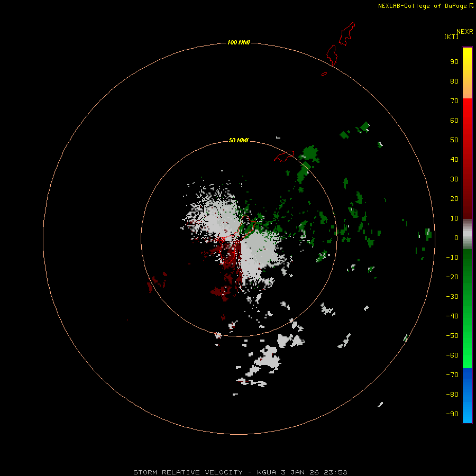Click the positive 80 value on velocity scale
This screenshot has width=476, height=476.
point(454,81)
